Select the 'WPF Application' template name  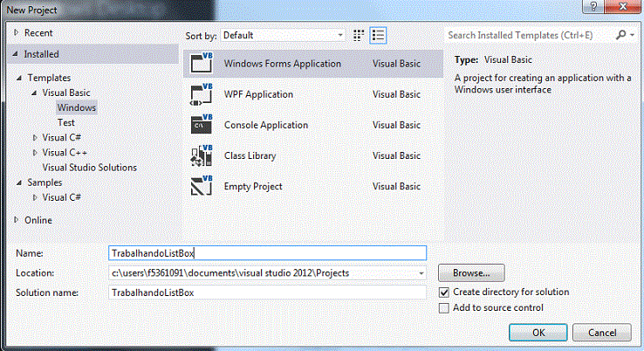pos(258,94)
